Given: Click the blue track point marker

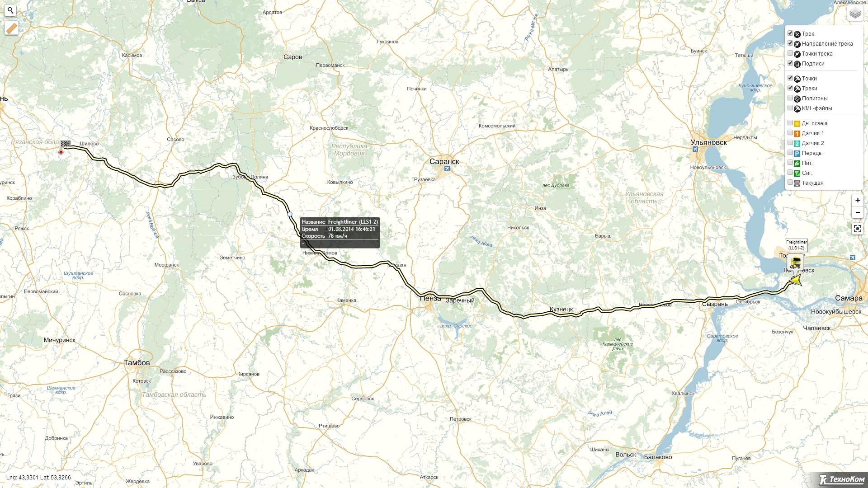Looking at the screenshot, I should (290, 214).
